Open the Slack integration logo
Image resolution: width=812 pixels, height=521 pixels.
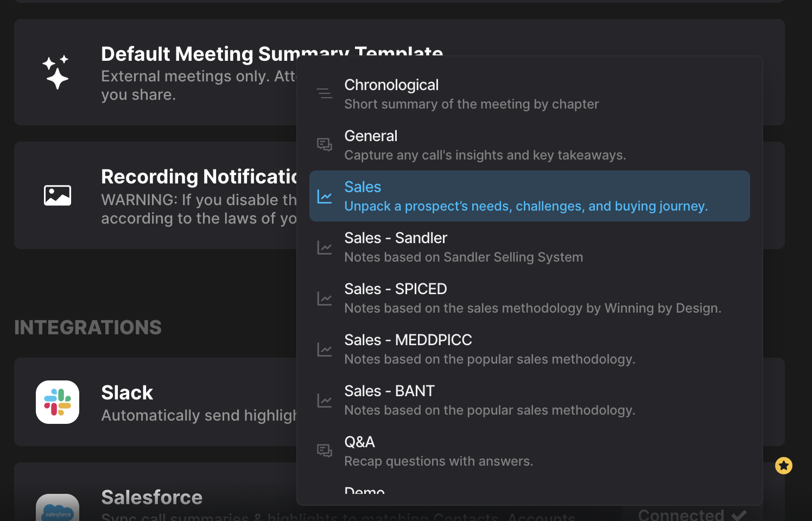tap(58, 402)
